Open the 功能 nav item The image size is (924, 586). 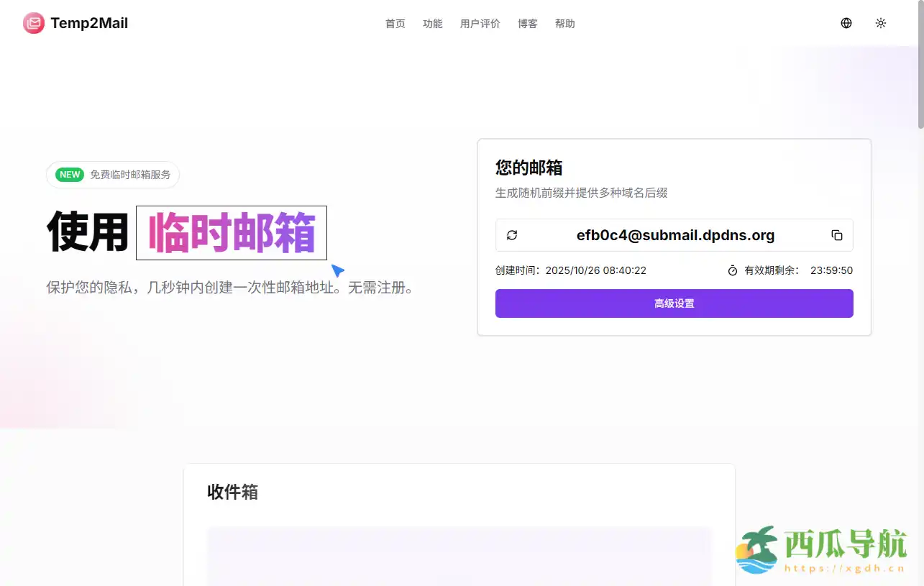[x=432, y=24]
